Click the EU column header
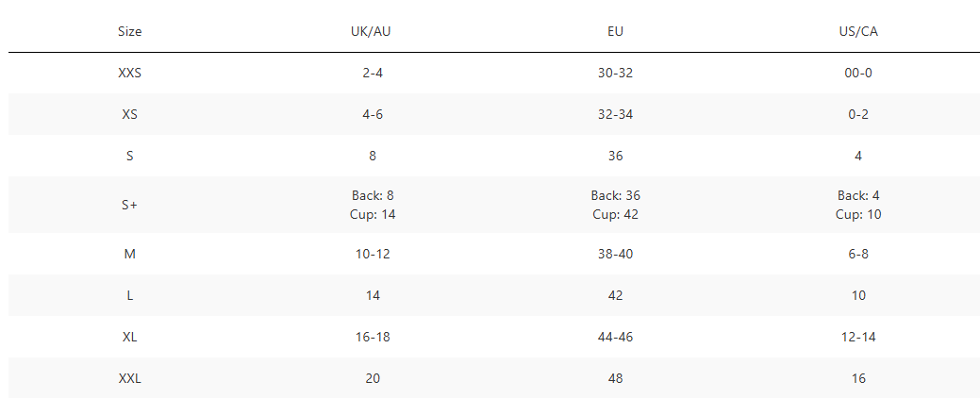Screen dimensions: 980x398 (616, 31)
